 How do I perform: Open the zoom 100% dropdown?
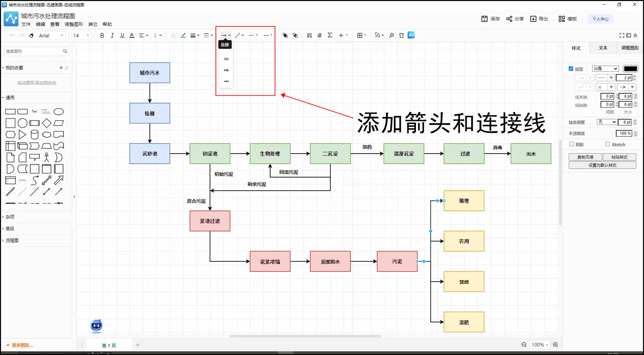point(539,345)
